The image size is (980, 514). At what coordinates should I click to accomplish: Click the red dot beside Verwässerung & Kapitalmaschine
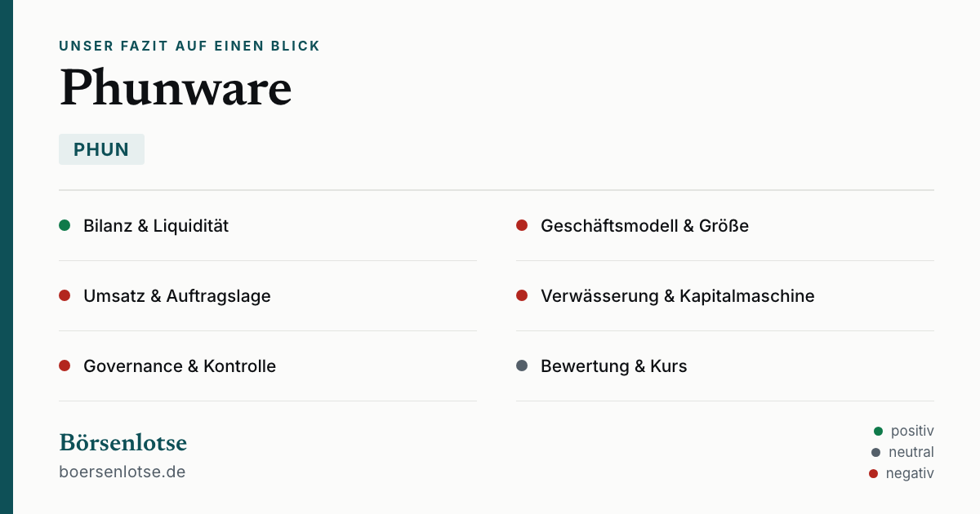click(522, 295)
